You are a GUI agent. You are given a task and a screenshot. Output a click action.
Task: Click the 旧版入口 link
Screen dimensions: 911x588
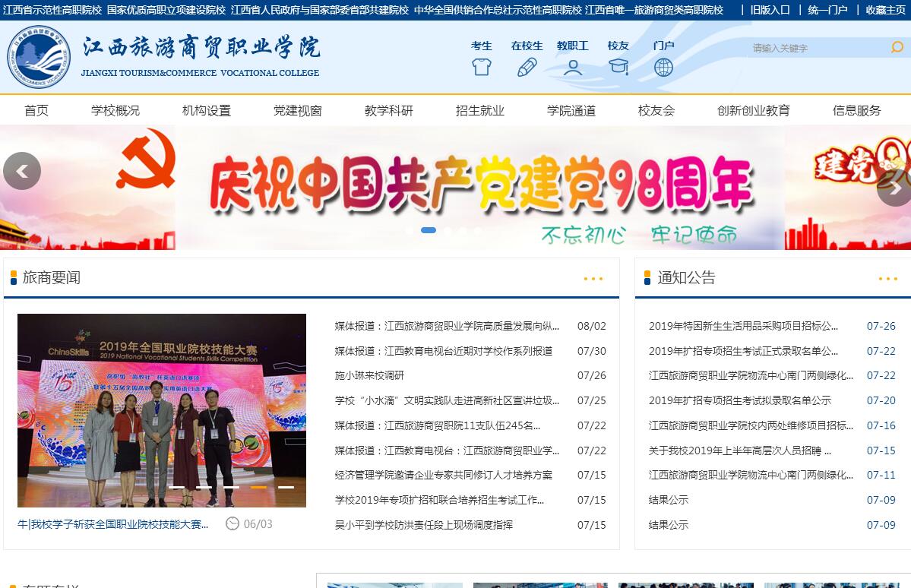click(770, 10)
